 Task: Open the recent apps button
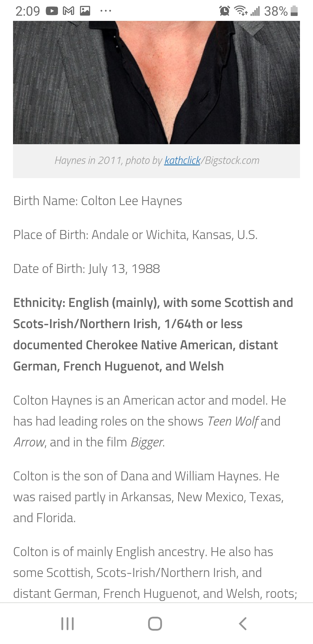coord(68,623)
